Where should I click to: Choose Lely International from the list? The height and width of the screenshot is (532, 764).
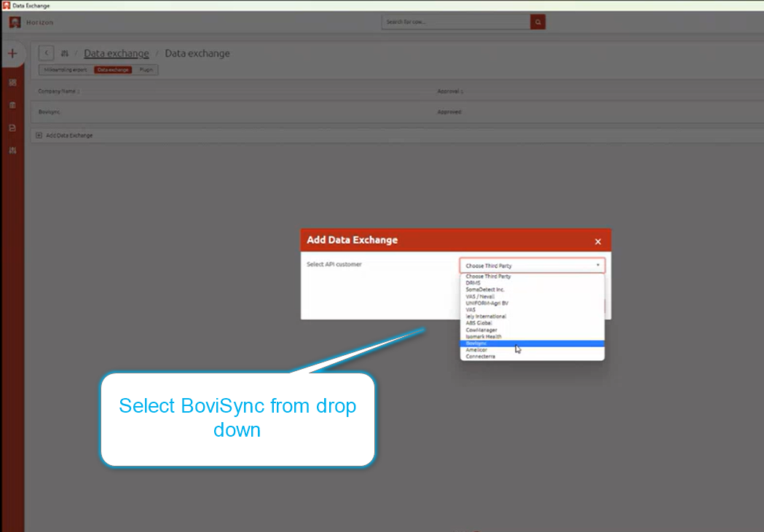pos(532,317)
